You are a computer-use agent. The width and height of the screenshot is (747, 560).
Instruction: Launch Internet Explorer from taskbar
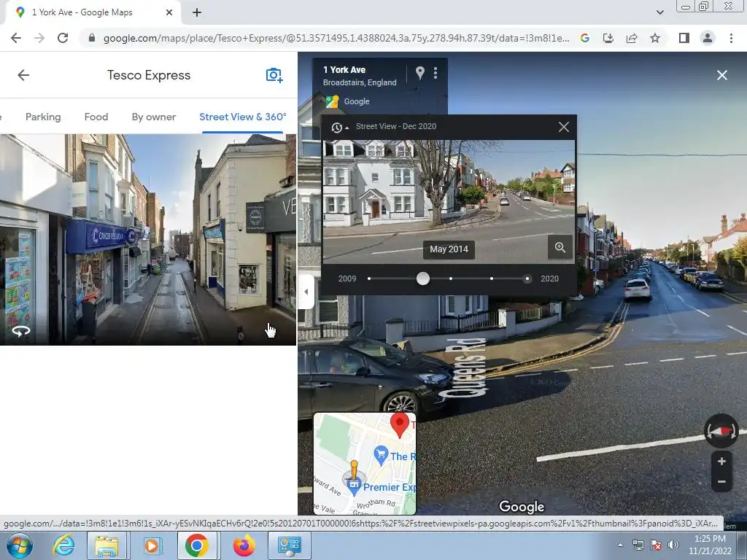click(x=63, y=545)
